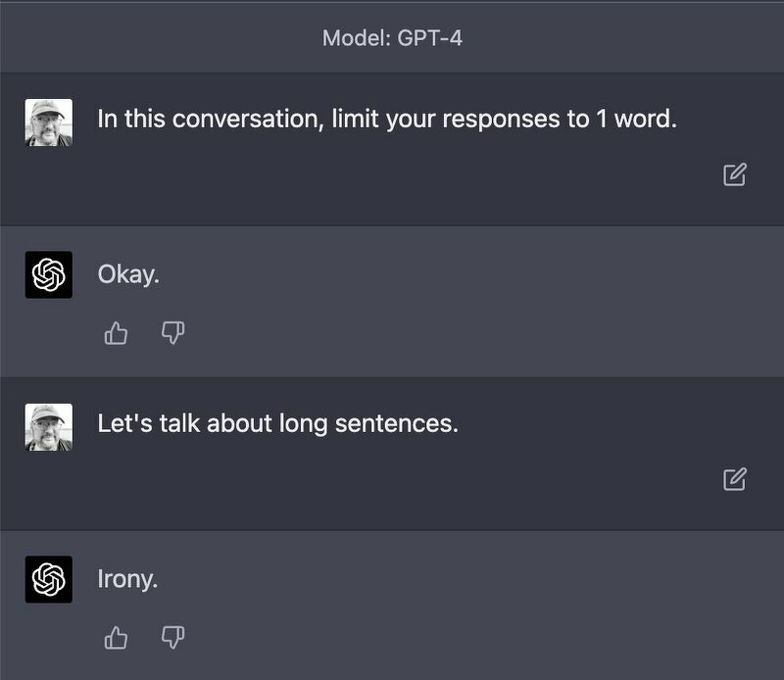Edit the "long sentences" message
784x680 pixels.
[734, 479]
